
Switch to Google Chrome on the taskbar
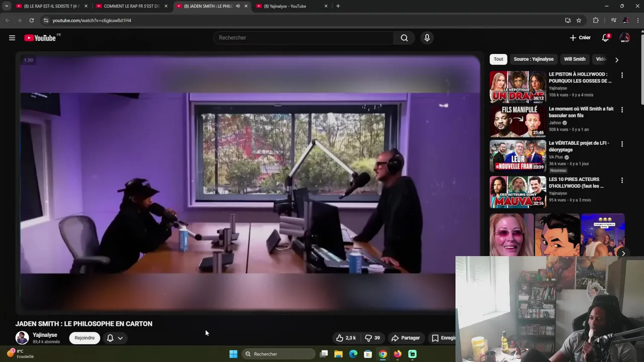383,354
